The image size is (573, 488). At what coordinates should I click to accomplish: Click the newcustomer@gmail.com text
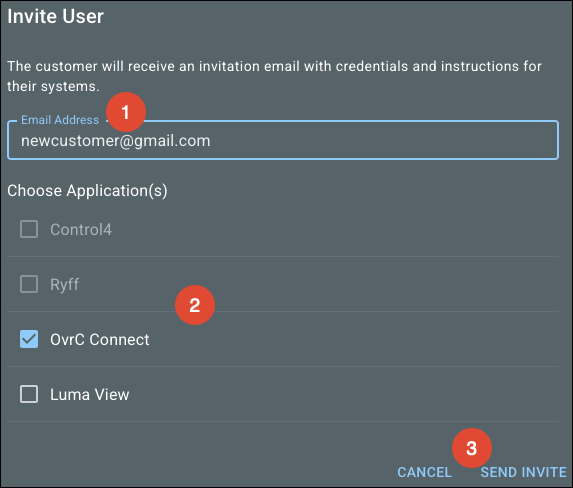(x=115, y=141)
